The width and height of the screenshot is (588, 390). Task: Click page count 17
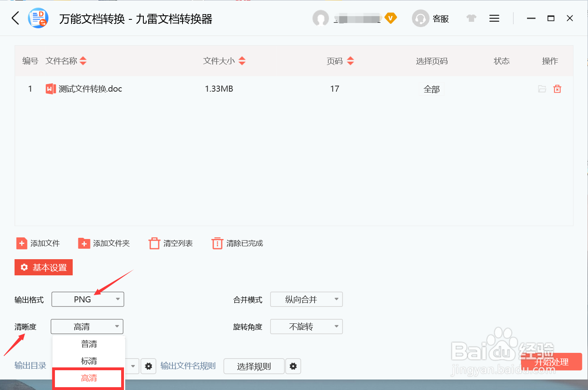coord(335,89)
